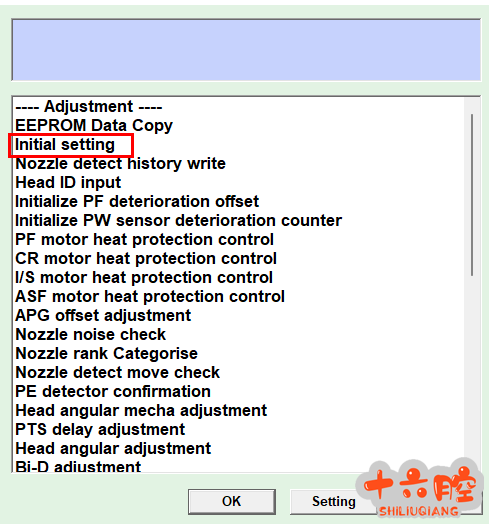Choose PF motor heat protection control
Viewport: 489px width, 524px height.
[144, 240]
